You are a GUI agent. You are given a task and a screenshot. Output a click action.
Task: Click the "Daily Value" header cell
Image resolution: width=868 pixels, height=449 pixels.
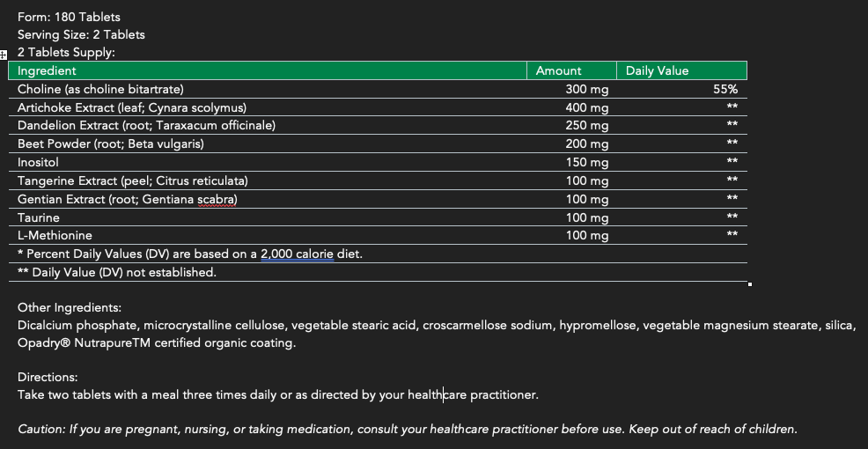pyautogui.click(x=657, y=70)
